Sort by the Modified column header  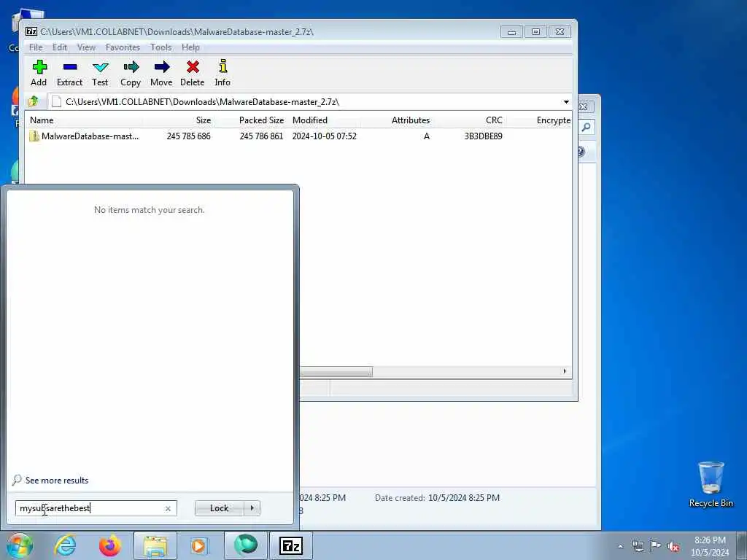click(324, 120)
